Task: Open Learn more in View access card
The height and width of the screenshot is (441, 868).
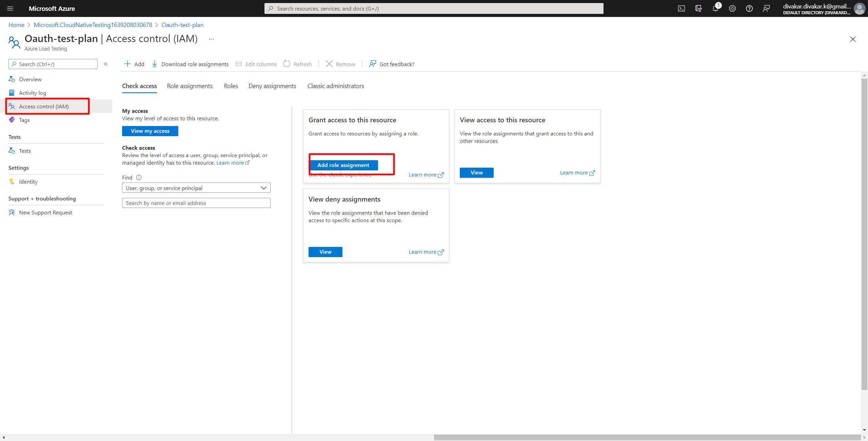Action: (577, 173)
